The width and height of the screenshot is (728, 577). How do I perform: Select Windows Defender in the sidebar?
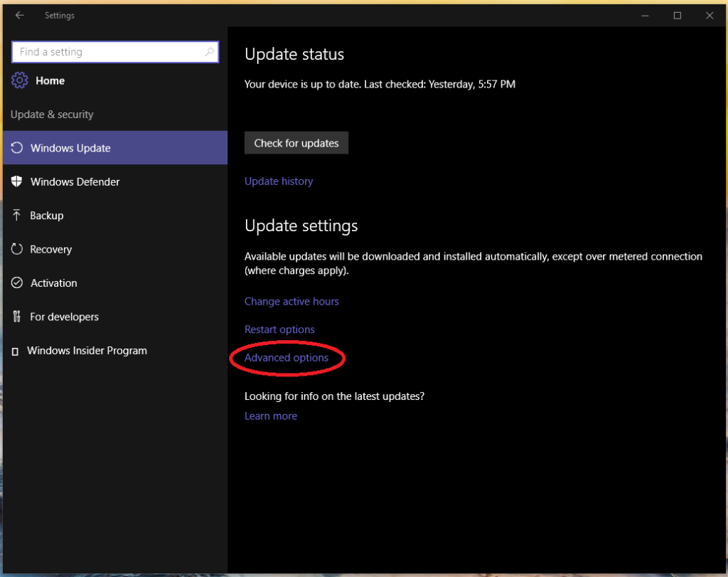(75, 181)
